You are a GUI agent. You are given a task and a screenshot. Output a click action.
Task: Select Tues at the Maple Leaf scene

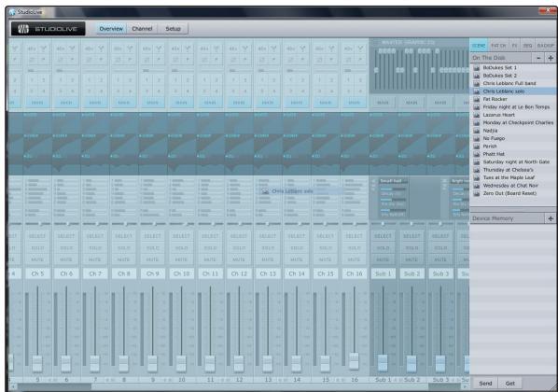pos(513,177)
